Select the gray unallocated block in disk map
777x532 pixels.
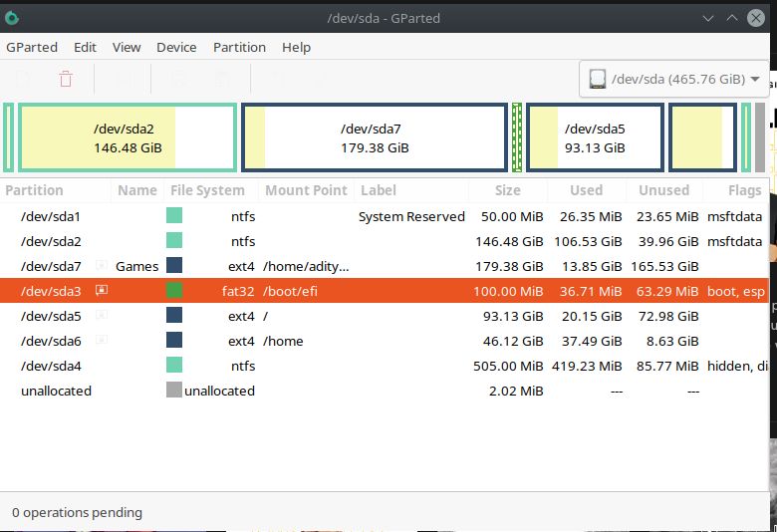(760, 137)
